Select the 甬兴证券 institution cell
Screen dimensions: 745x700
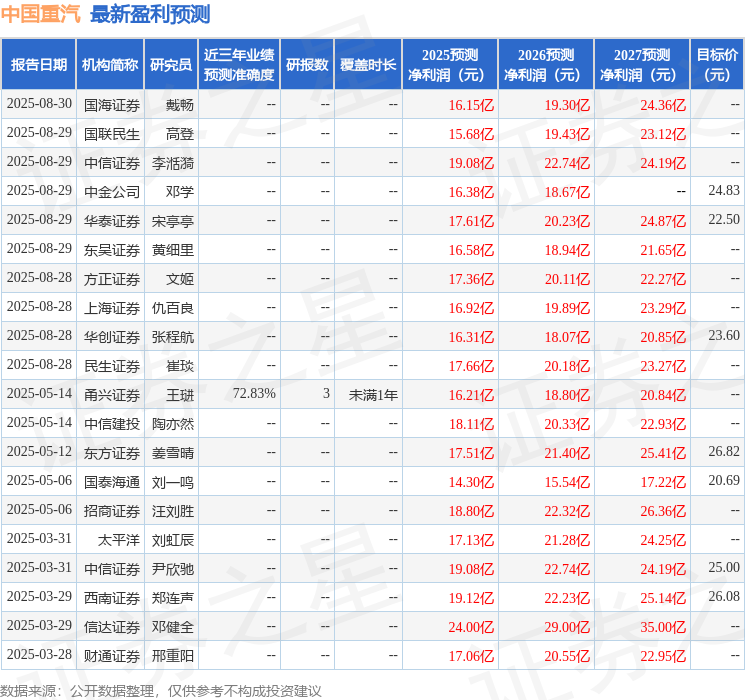(112, 395)
